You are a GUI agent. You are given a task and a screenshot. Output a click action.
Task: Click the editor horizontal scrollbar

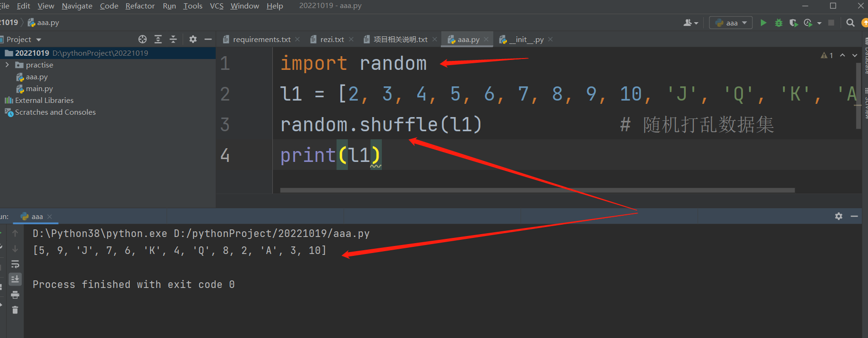click(537, 190)
